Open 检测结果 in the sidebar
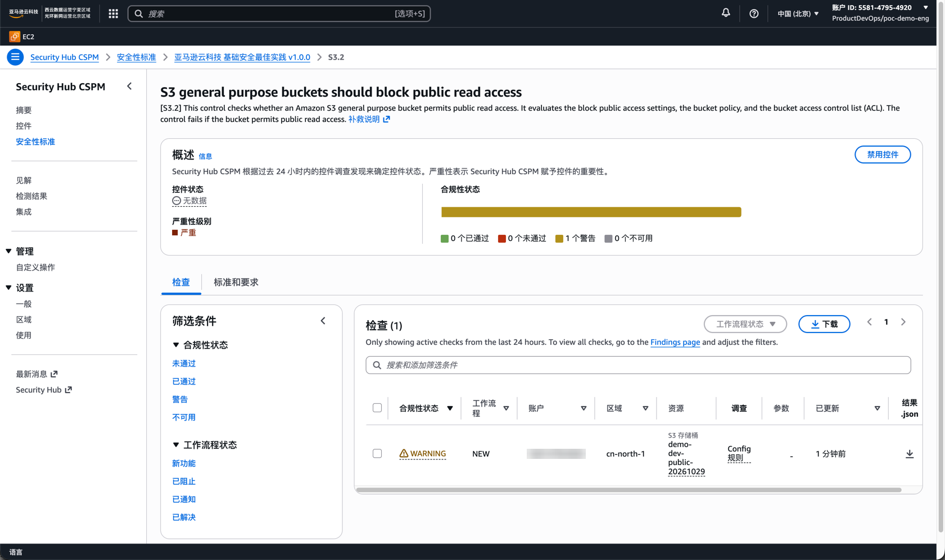This screenshot has width=945, height=560. point(31,196)
